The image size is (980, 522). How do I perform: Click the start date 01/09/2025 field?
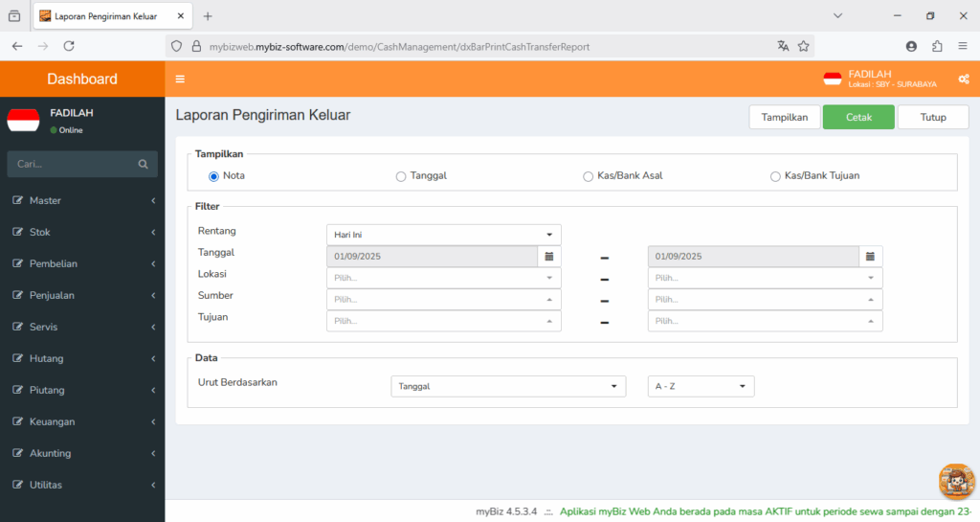pyautogui.click(x=432, y=257)
